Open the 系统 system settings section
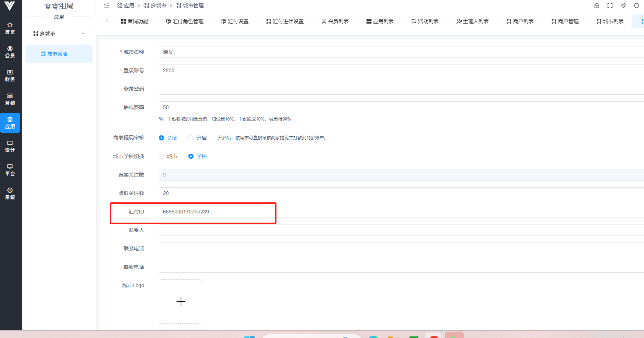644x338 pixels. (10, 194)
